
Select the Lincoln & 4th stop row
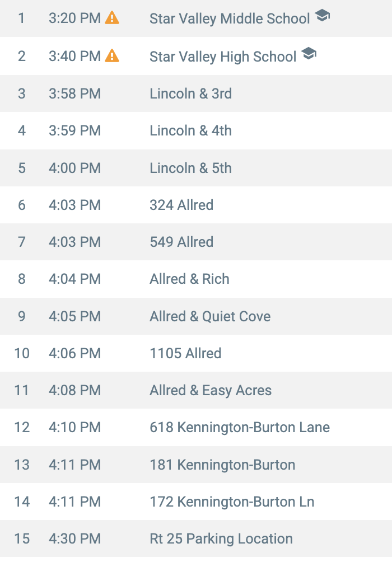click(190, 131)
